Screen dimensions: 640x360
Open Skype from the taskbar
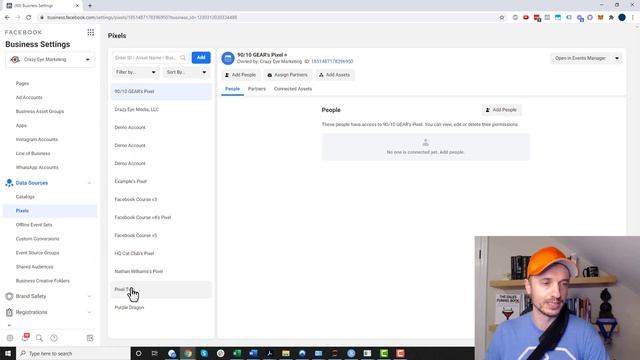pyautogui.click(x=204, y=353)
